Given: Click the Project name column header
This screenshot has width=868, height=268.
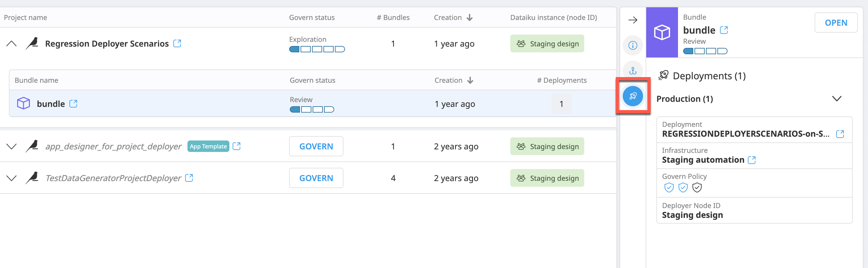Looking at the screenshot, I should (x=25, y=17).
